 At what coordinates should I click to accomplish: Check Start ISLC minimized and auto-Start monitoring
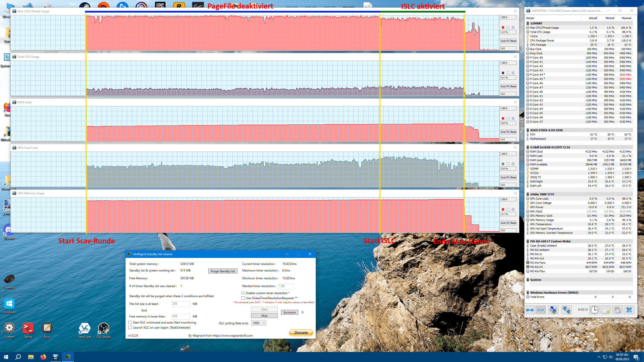(130, 323)
